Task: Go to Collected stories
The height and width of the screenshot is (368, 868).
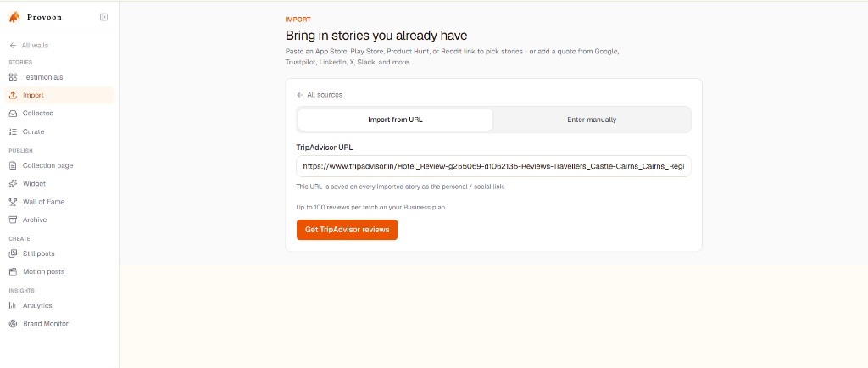Action: [59, 114]
